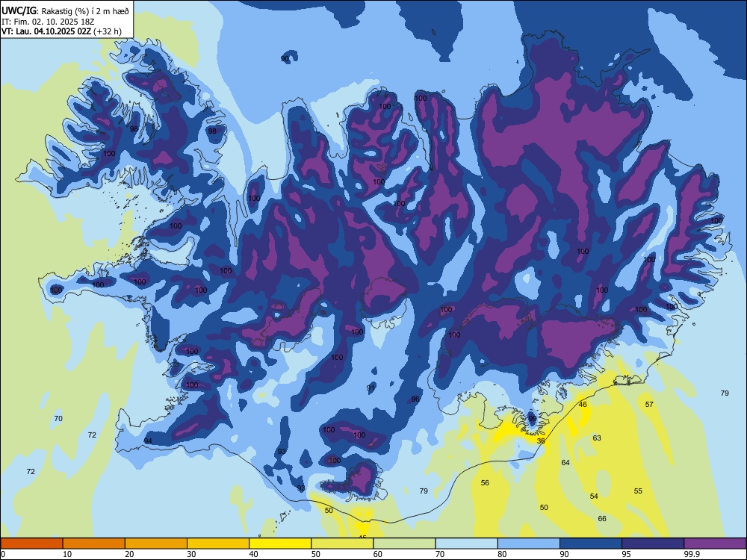Image resolution: width=747 pixels, height=560 pixels.
Task: Click the '90' value north of Iceland
Action: coord(285,59)
